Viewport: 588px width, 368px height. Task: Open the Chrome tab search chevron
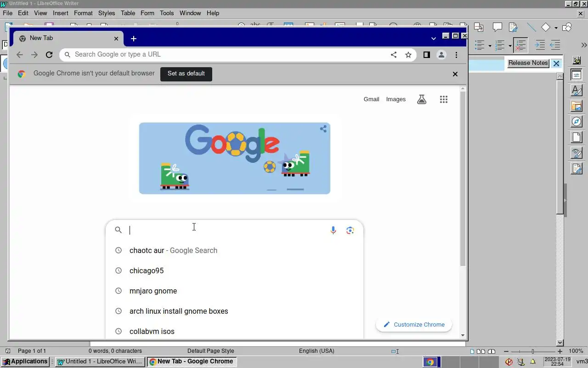click(433, 39)
